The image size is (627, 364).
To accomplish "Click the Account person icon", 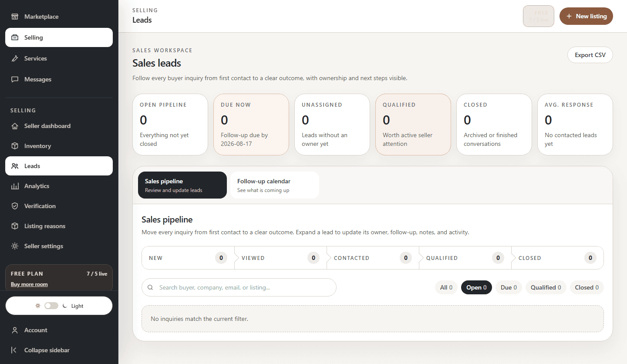I will 15,330.
